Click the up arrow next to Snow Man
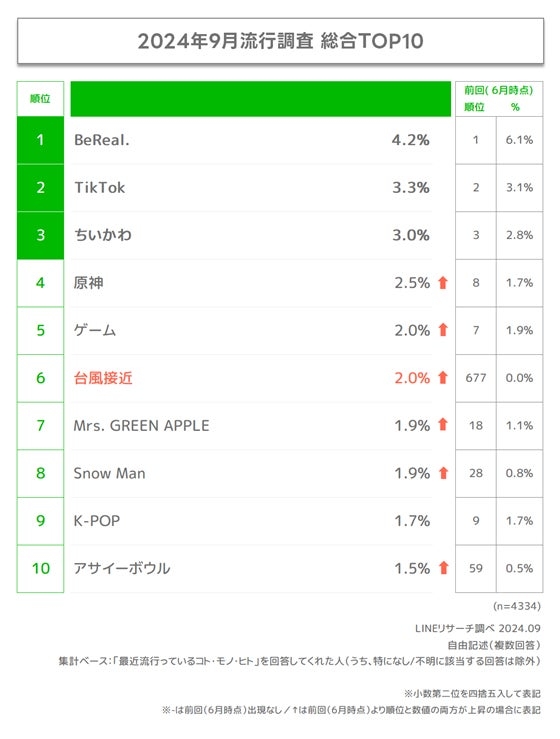The image size is (560, 739). pyautogui.click(x=443, y=473)
